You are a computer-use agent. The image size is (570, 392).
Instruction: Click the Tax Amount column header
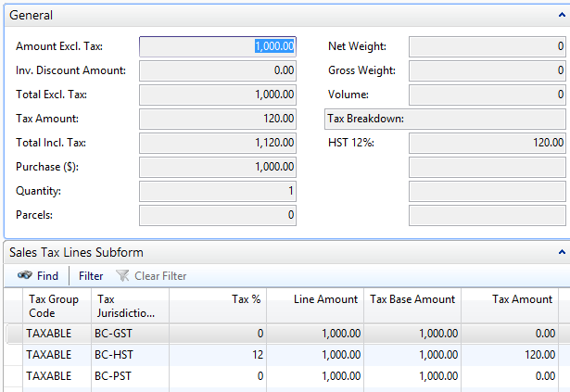point(510,306)
